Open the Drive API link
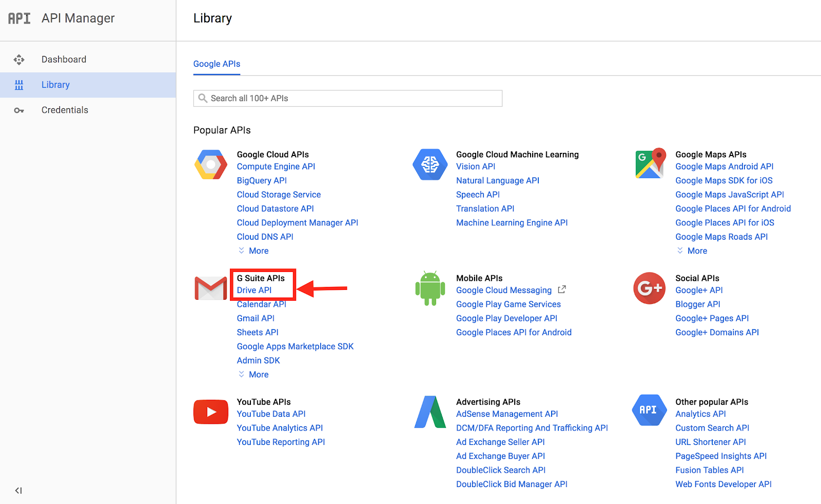The width and height of the screenshot is (821, 504). point(254,290)
